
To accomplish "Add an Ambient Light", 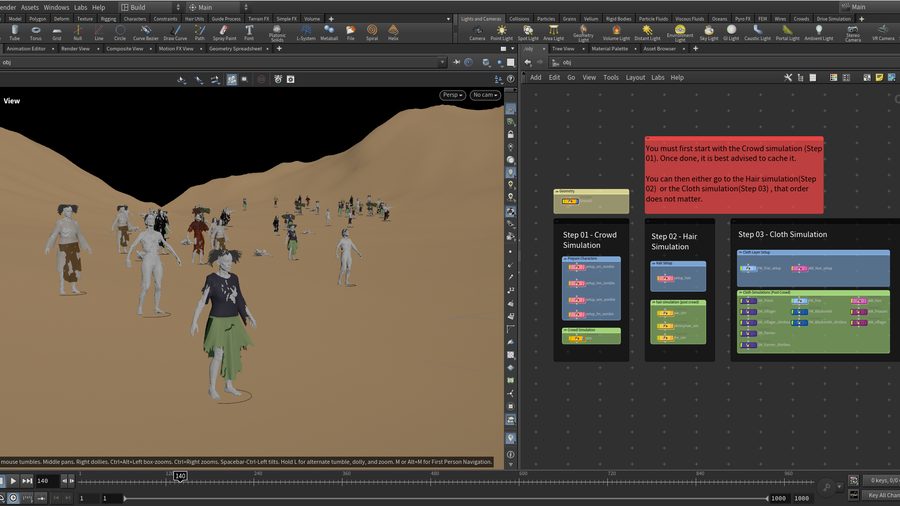I will coord(818,32).
